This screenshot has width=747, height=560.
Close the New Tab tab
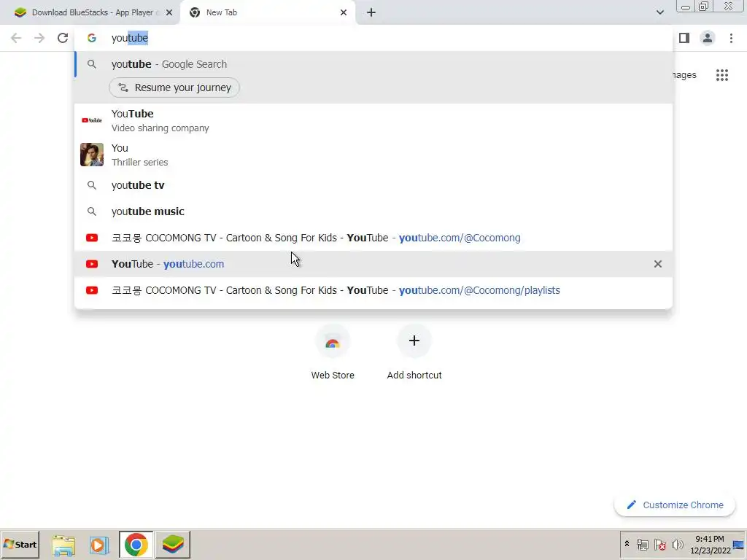click(x=344, y=12)
